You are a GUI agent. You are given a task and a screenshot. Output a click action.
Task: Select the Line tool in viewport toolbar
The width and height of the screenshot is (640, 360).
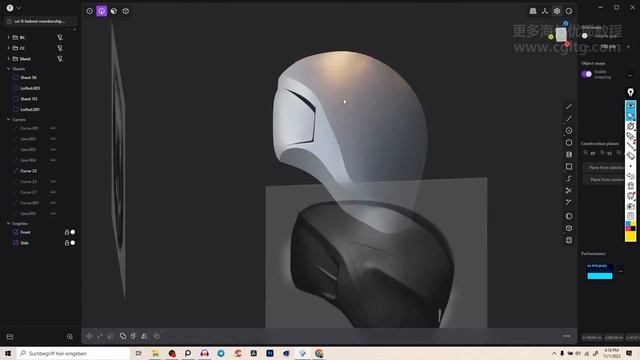pyautogui.click(x=569, y=107)
